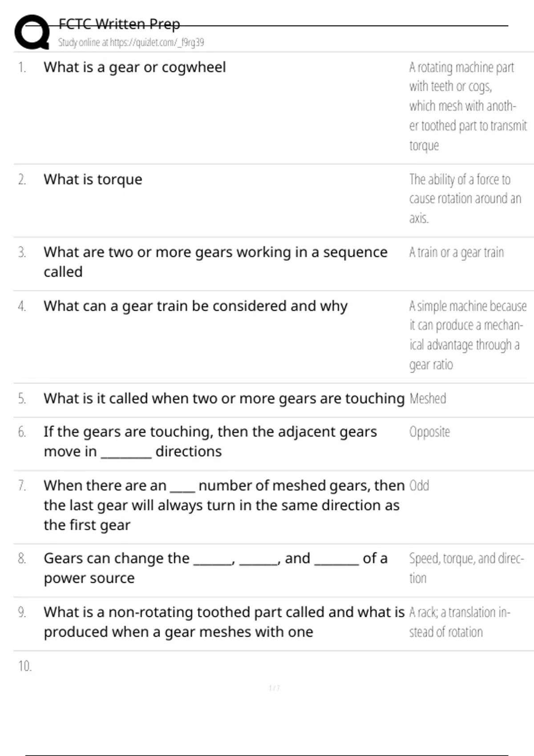Click the answer 'Opposite'

tap(429, 432)
